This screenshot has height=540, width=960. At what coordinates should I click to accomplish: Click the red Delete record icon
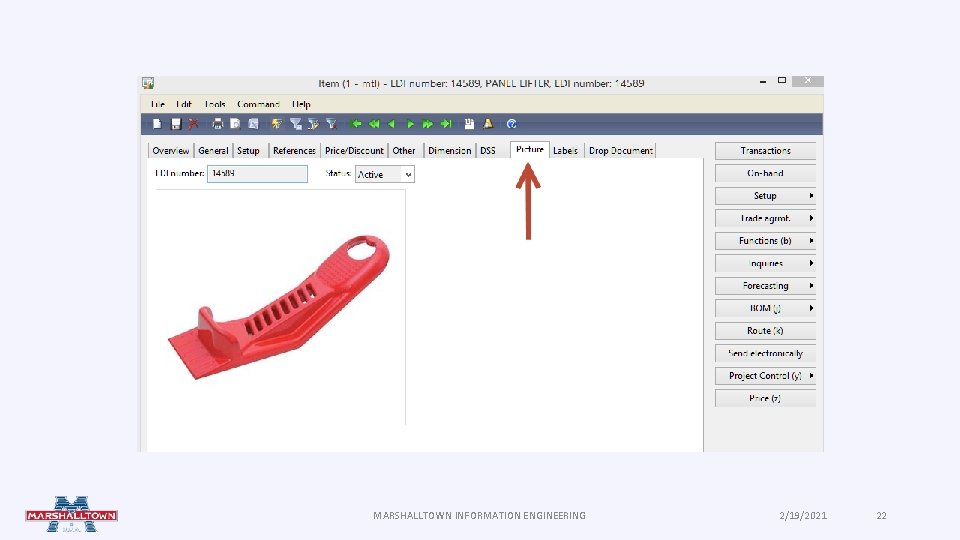tap(193, 124)
